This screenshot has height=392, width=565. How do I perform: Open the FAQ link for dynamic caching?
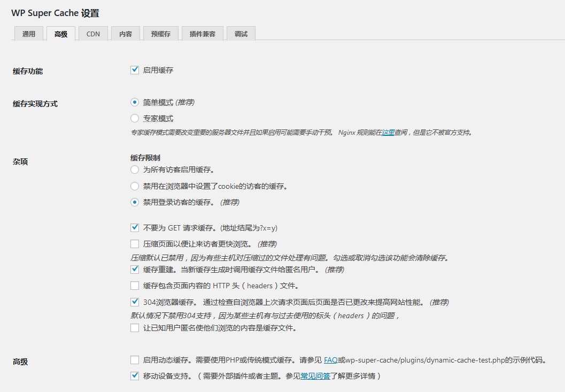(331, 360)
